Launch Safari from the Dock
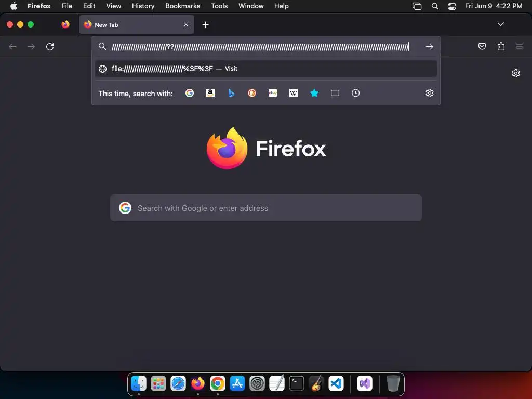This screenshot has height=399, width=532. click(178, 383)
